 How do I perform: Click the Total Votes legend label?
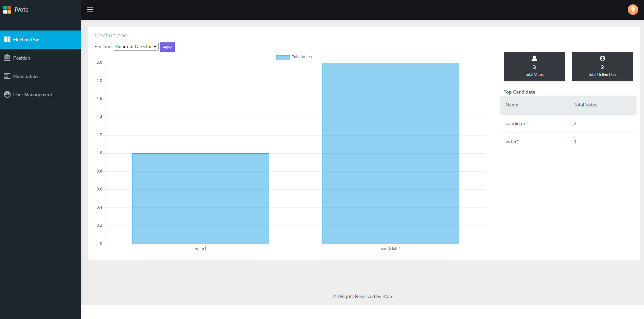tap(302, 57)
